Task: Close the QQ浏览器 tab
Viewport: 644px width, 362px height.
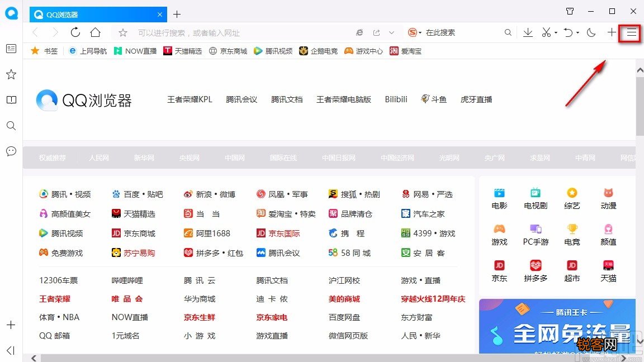Action: click(160, 15)
